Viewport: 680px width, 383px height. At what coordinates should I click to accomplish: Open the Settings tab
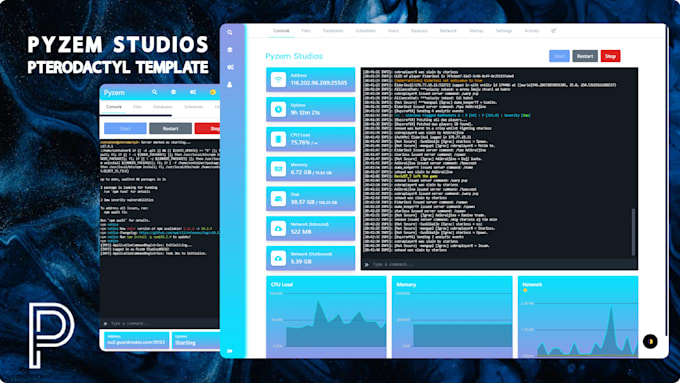coord(503,31)
